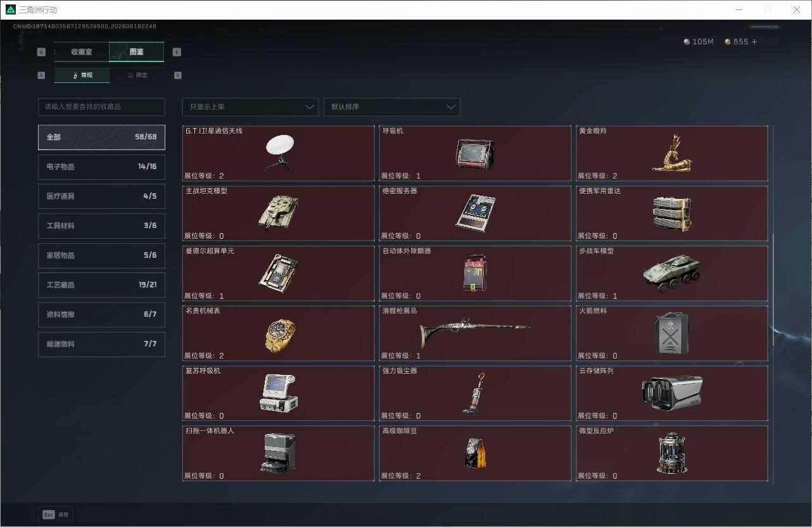This screenshot has height=527, width=812.
Task: Click the Esc 返回 back button
Action: (x=56, y=514)
